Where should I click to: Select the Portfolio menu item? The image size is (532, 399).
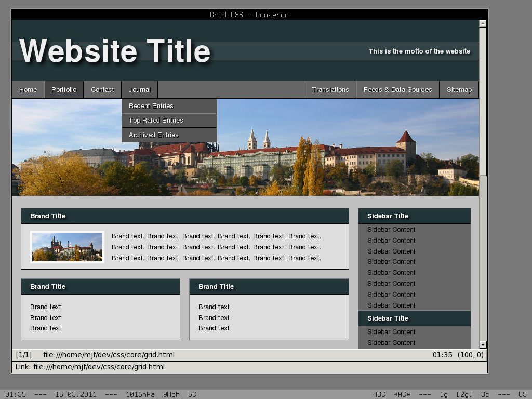pyautogui.click(x=64, y=90)
